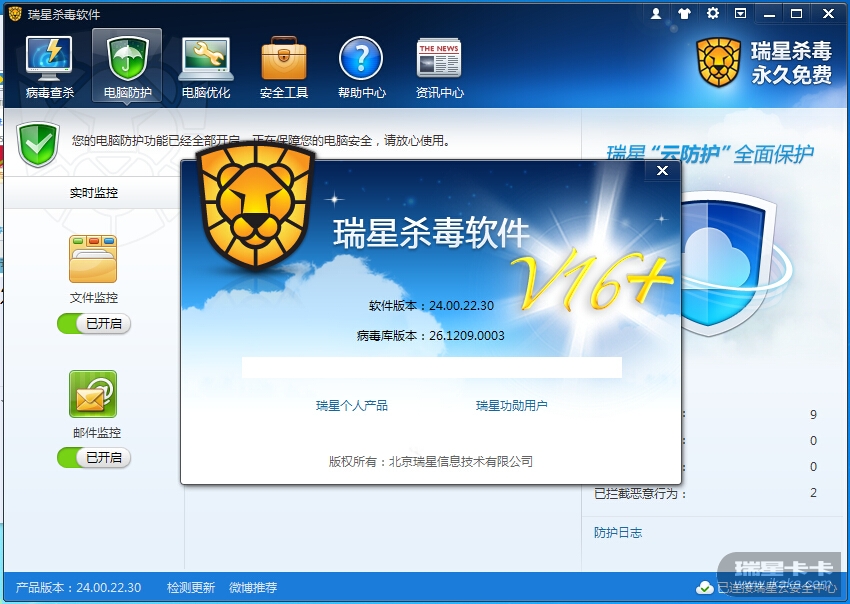Click the 瑞星 lion logo in title bar
Image resolution: width=850 pixels, height=604 pixels.
pos(15,14)
